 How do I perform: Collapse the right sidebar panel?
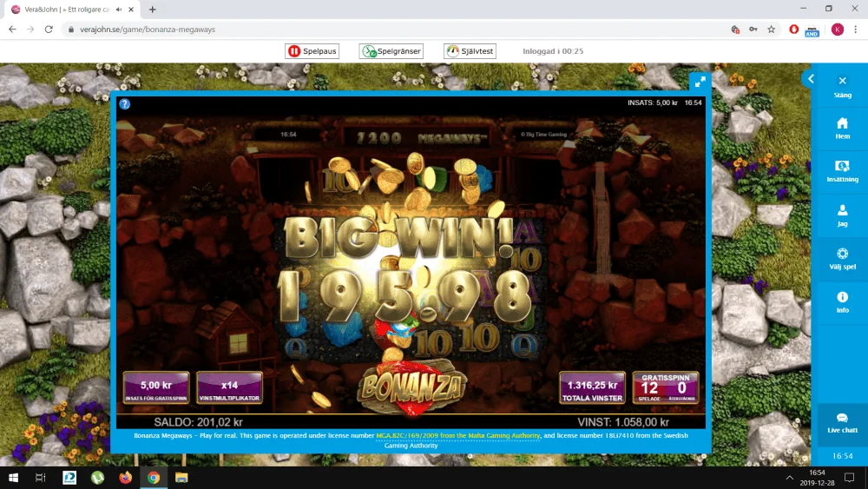point(810,79)
